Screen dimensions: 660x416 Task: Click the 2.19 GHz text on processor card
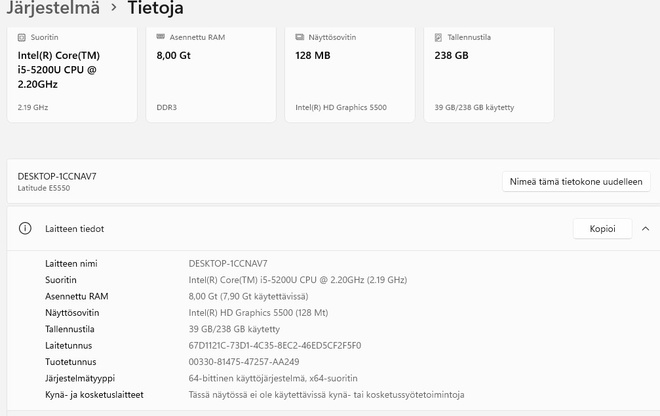(33, 107)
